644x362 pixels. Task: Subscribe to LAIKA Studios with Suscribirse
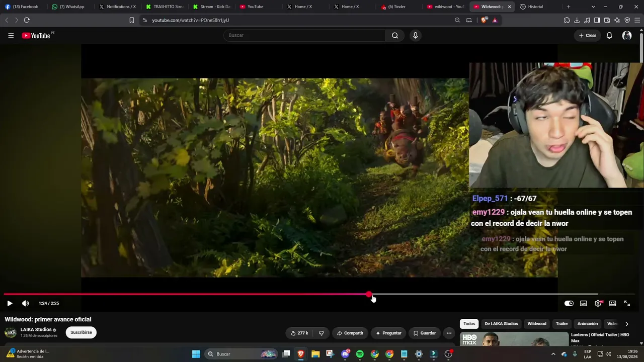click(x=81, y=332)
